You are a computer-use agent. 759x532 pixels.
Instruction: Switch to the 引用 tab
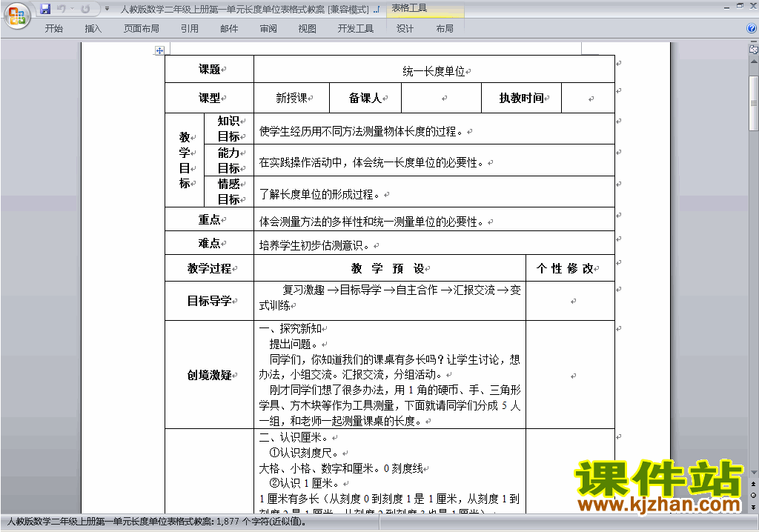[190, 29]
